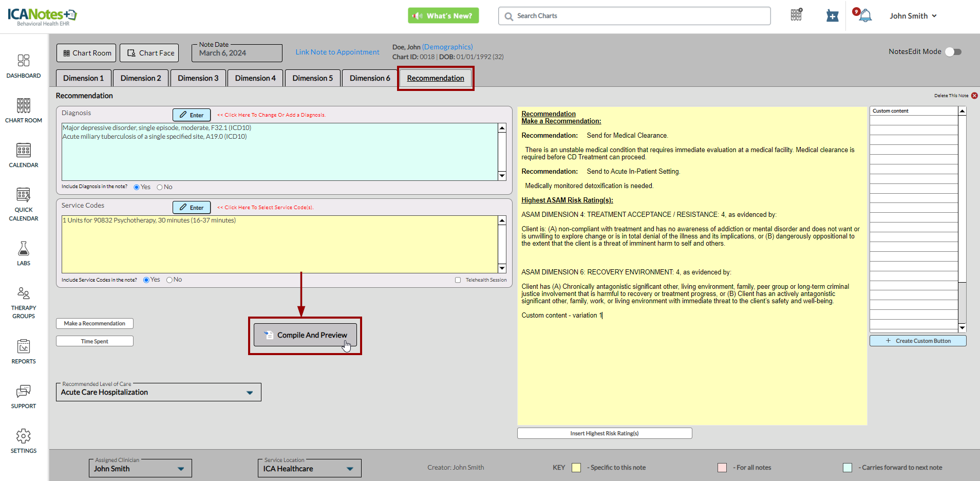Switch to the Dimension 4 tab
Screen dimensions: 980x481
coord(255,78)
